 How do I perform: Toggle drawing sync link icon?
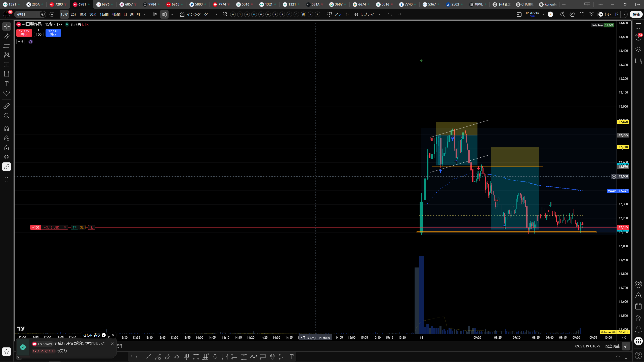(x=7, y=167)
